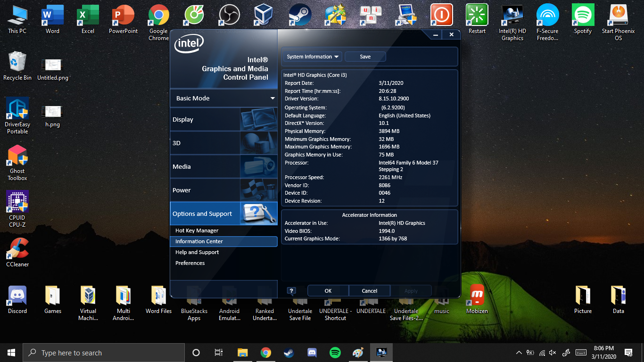Open Ghost Toolbox shortcut
The image size is (644, 362).
click(17, 163)
